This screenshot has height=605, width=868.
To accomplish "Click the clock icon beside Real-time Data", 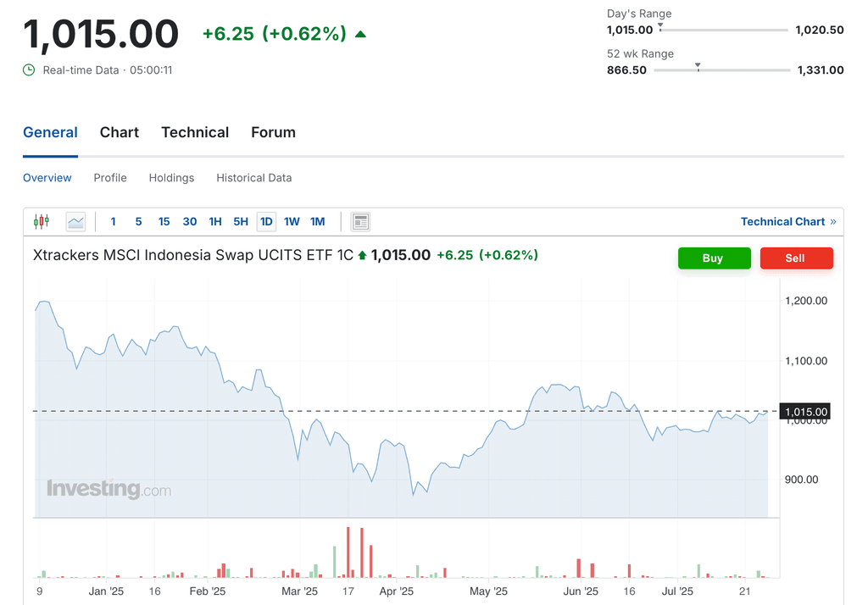I will 29,70.
